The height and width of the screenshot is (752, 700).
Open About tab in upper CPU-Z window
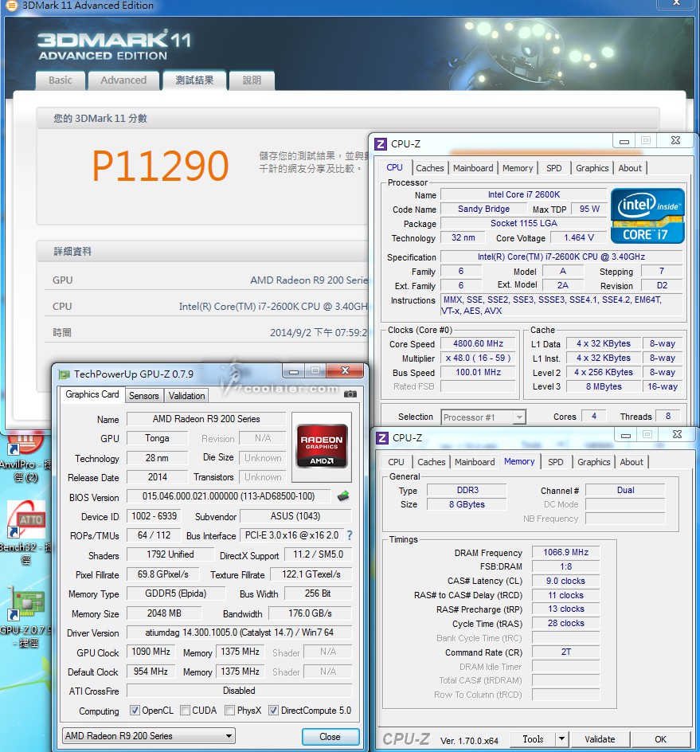tap(629, 168)
